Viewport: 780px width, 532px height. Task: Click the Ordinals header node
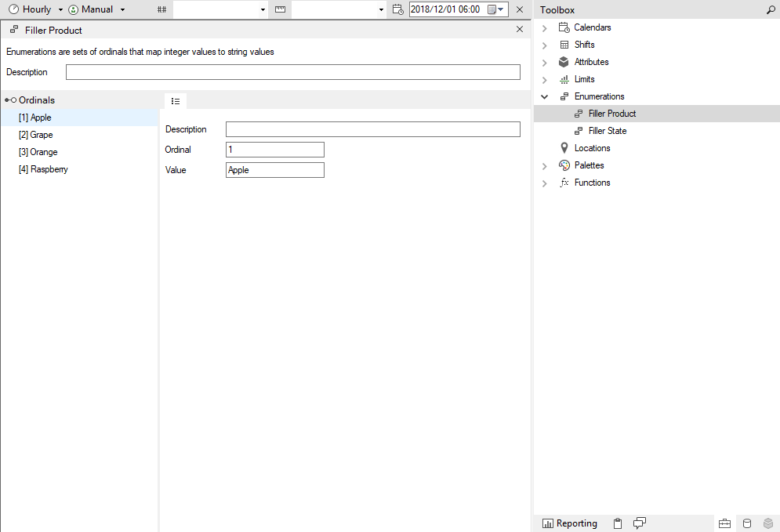pyautogui.click(x=31, y=100)
